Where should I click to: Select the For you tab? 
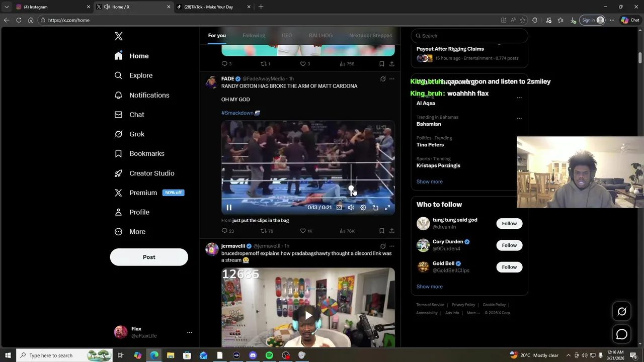217,36
